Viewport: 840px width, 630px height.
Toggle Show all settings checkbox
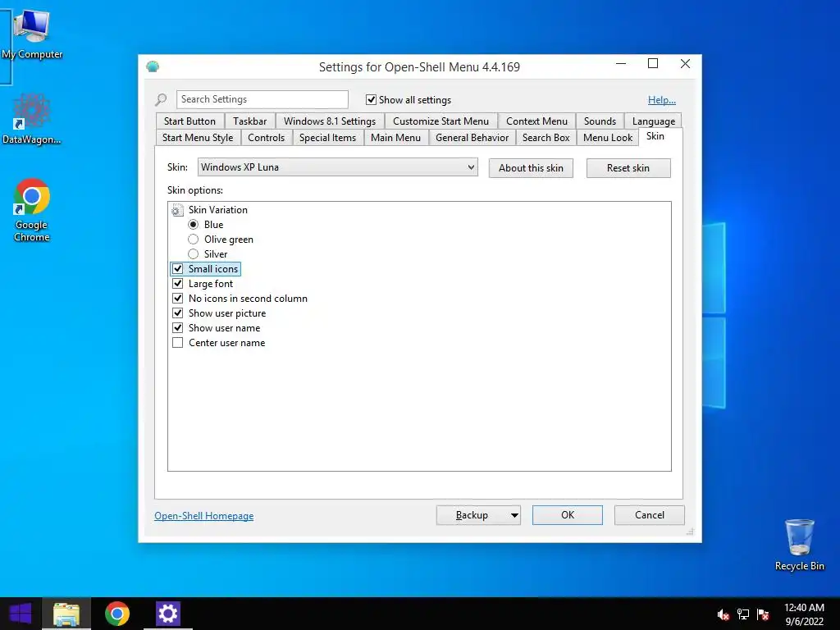371,99
